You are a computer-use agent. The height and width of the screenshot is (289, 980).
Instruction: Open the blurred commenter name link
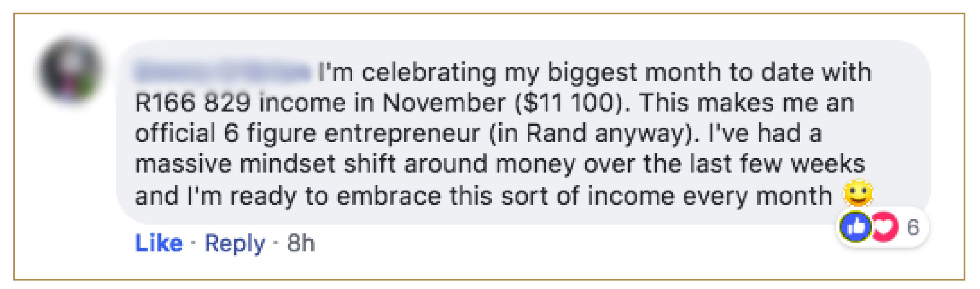pos(223,72)
